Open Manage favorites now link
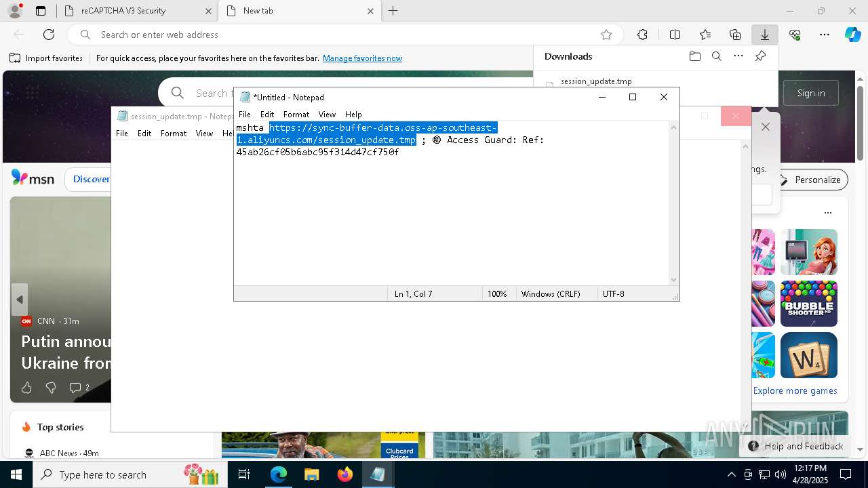This screenshot has height=488, width=868. click(x=362, y=58)
